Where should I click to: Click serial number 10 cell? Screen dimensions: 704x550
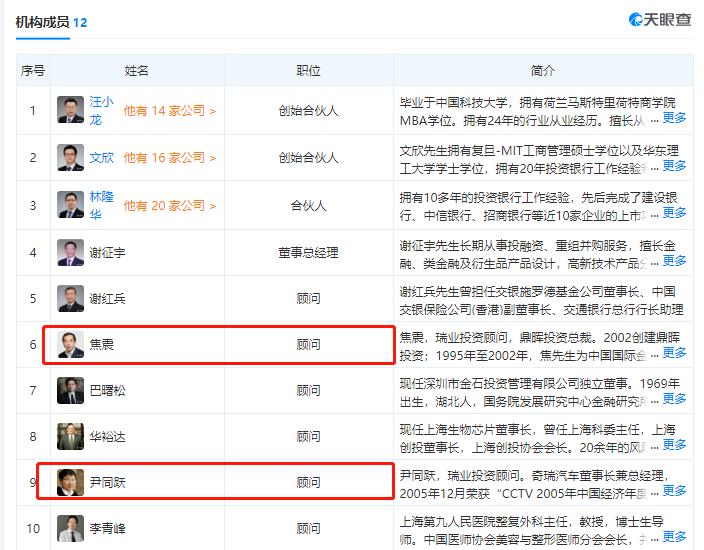(x=33, y=528)
